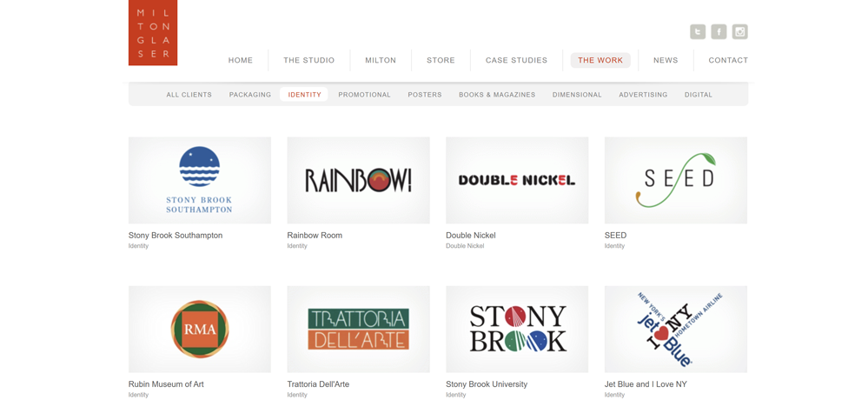Go to the Home menu item
Viewport: 868px width, 420px height.
point(241,61)
